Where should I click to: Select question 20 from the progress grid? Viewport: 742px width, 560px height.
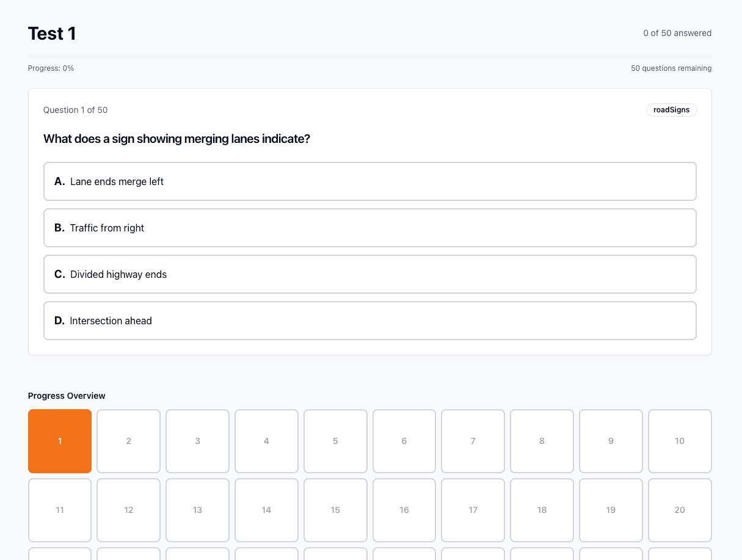click(680, 510)
